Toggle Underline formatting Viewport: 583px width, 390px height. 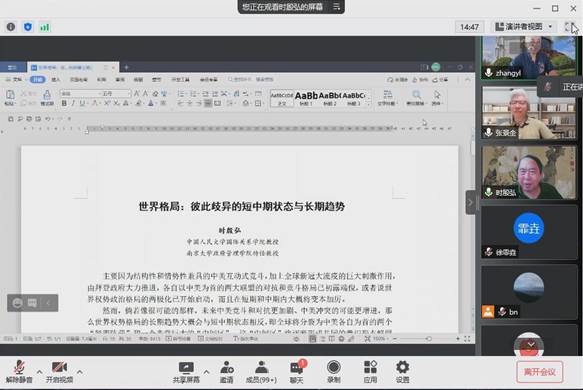point(82,103)
